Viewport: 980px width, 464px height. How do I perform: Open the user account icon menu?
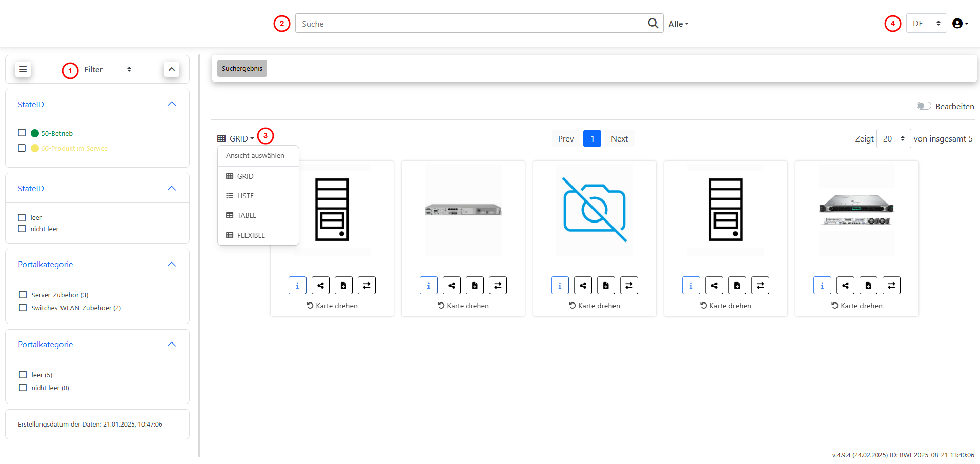[959, 24]
